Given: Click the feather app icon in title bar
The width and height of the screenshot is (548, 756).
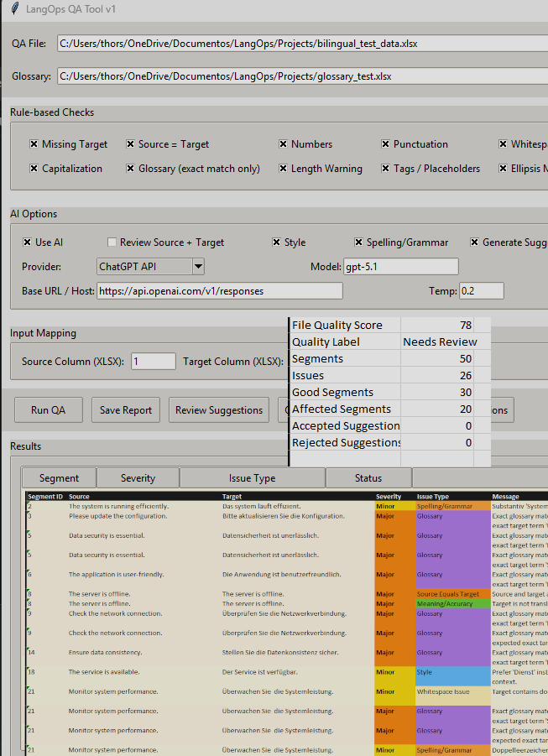Looking at the screenshot, I should 14,9.
